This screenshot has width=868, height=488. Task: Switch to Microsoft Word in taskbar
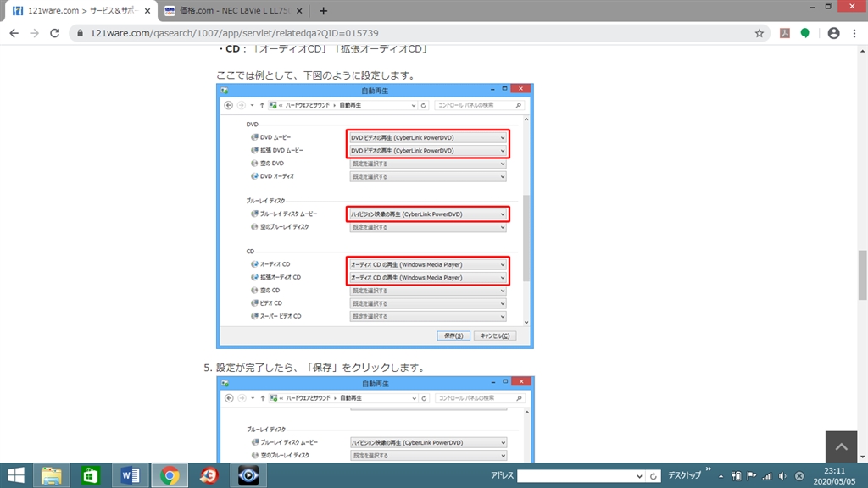[130, 475]
